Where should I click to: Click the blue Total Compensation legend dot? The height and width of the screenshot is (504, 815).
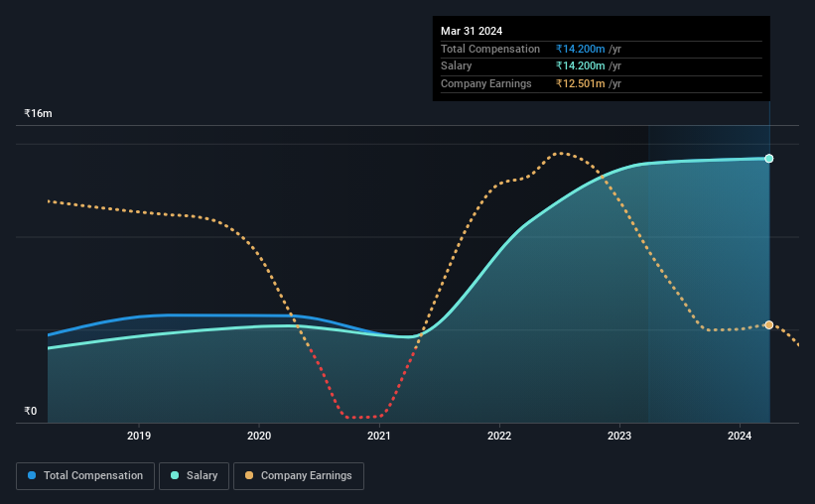(32, 475)
